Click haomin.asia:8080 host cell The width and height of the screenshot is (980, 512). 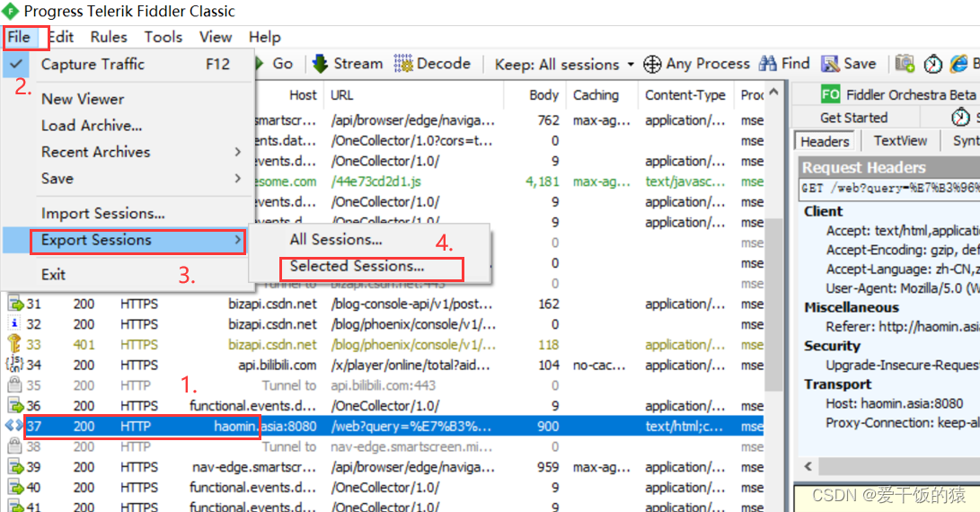[x=265, y=427]
